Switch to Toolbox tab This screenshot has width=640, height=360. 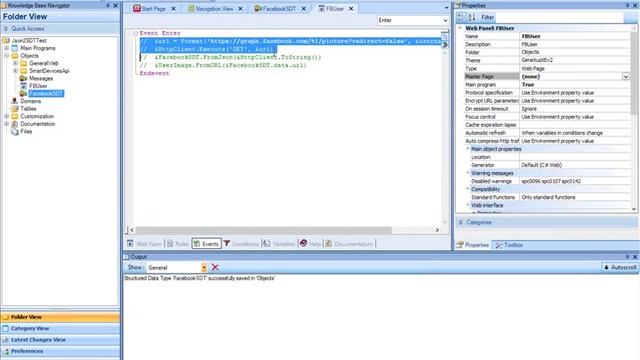coord(509,245)
